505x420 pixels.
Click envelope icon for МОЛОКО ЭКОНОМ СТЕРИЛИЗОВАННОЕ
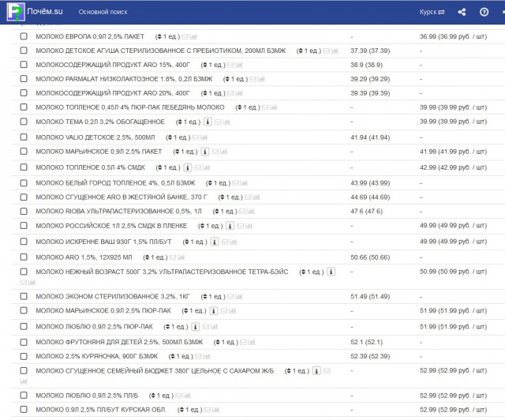coord(230,297)
